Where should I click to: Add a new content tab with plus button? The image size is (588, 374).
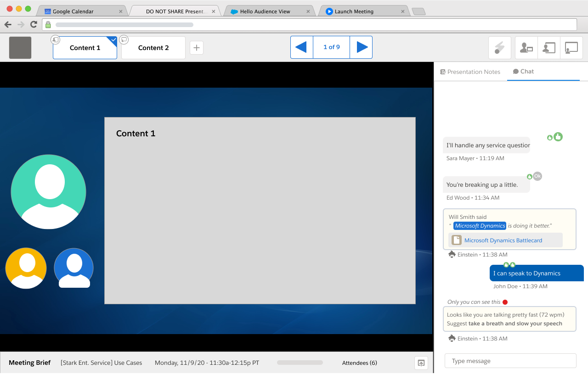click(197, 48)
